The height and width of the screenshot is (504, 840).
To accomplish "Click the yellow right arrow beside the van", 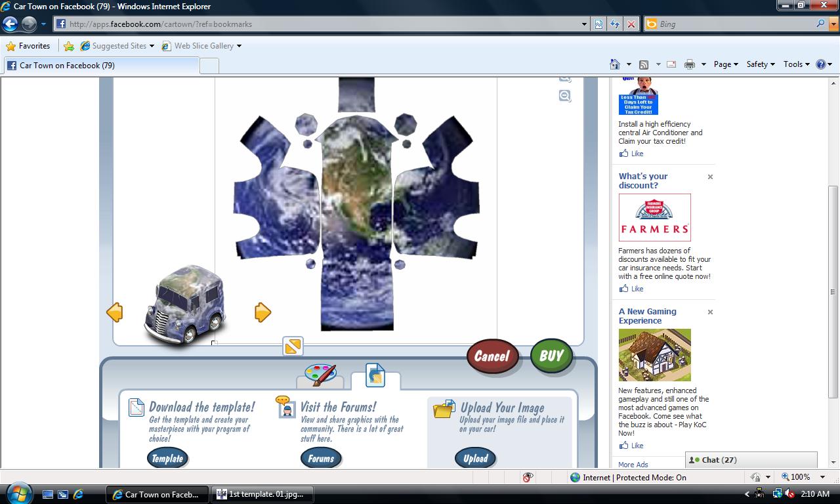I will [262, 312].
